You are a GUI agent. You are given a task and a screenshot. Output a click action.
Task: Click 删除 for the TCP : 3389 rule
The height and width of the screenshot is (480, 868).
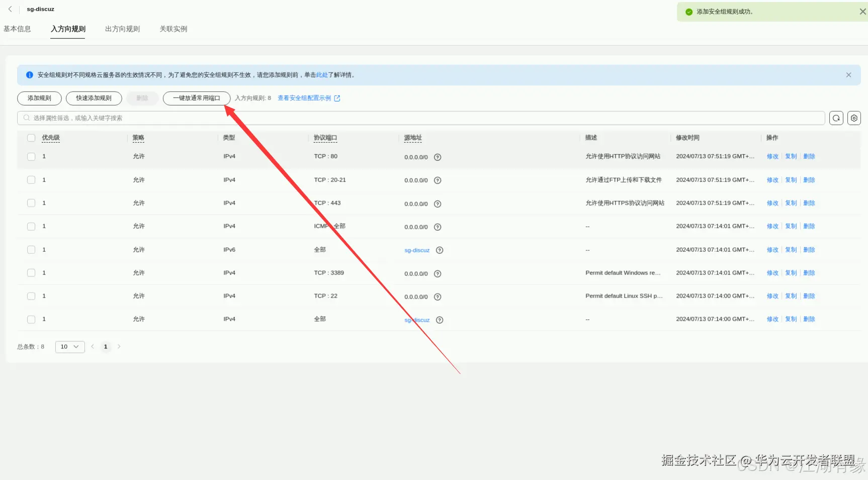pyautogui.click(x=809, y=273)
